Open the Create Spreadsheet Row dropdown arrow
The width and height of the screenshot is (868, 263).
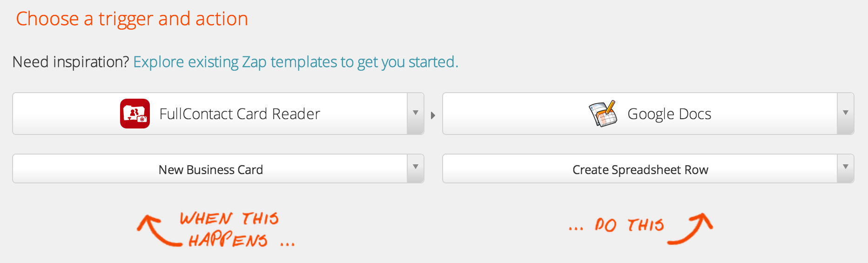pos(846,167)
